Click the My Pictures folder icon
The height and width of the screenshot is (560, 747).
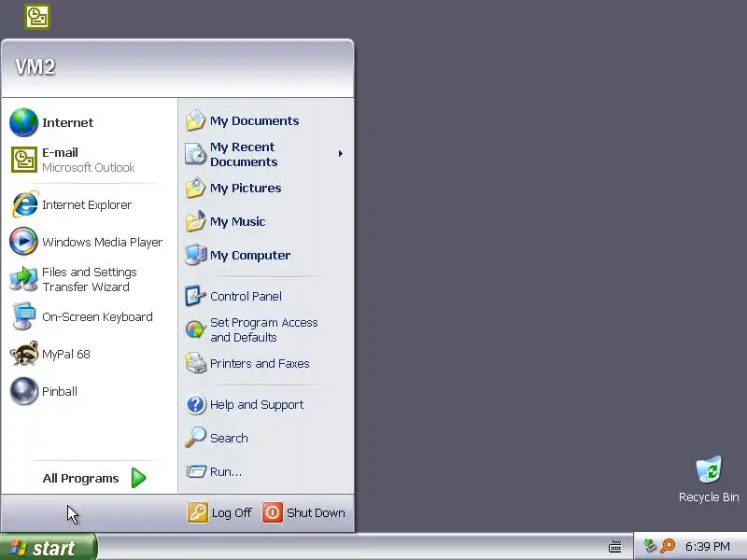point(195,188)
